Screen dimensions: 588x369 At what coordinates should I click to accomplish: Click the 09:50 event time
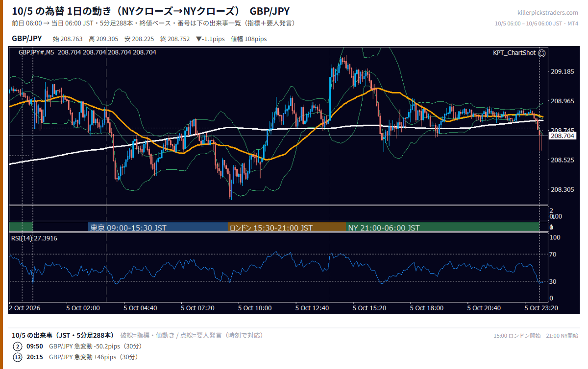(34, 346)
